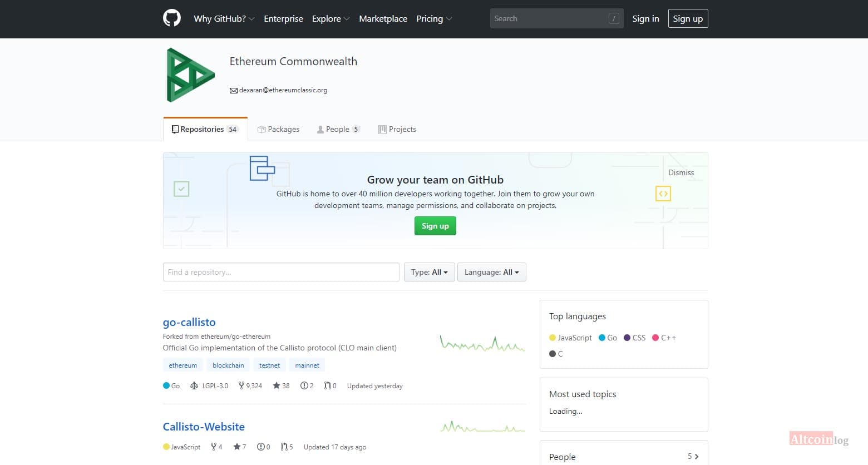Expand the Why GitHub? menu

(224, 18)
